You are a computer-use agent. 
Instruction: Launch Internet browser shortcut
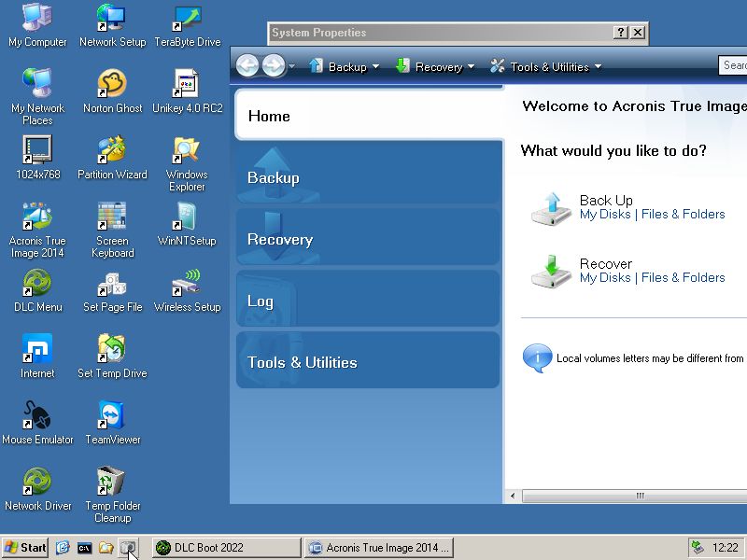37,357
